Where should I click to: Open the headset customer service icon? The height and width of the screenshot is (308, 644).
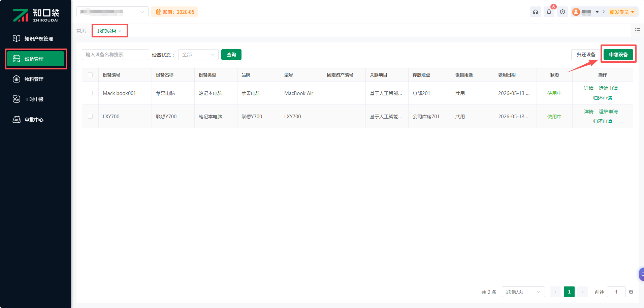point(536,12)
